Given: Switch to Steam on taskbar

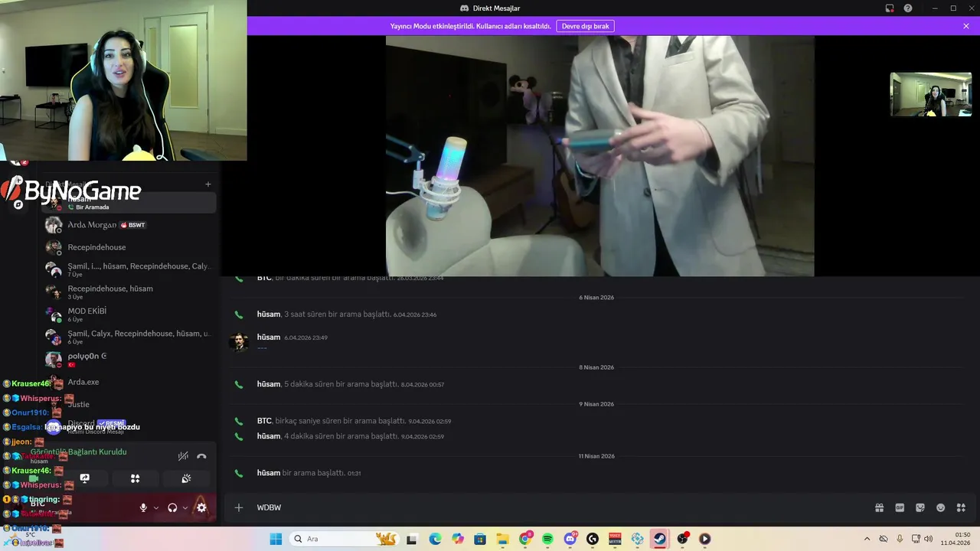Looking at the screenshot, I should [x=659, y=539].
